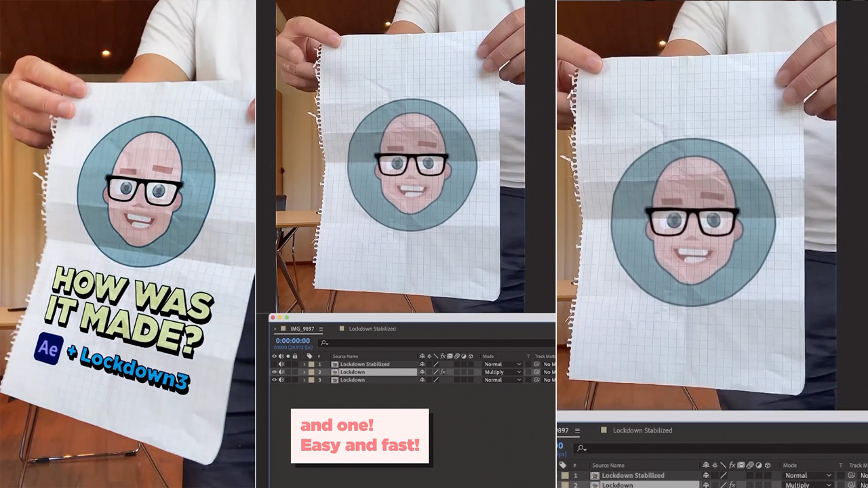Expand Lockdown Stabilized layer properties, middle timeline
868x488 pixels.
pyautogui.click(x=304, y=364)
